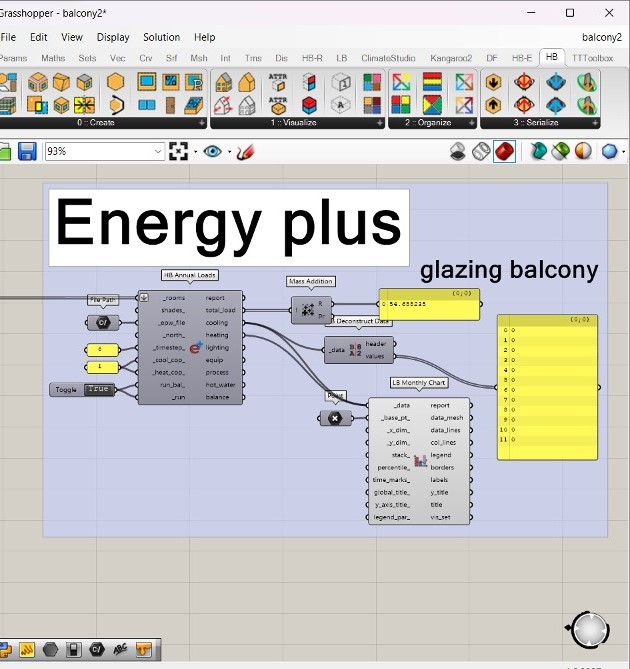The height and width of the screenshot is (669, 630).
Task: Open the Edit menu
Action: click(x=38, y=37)
